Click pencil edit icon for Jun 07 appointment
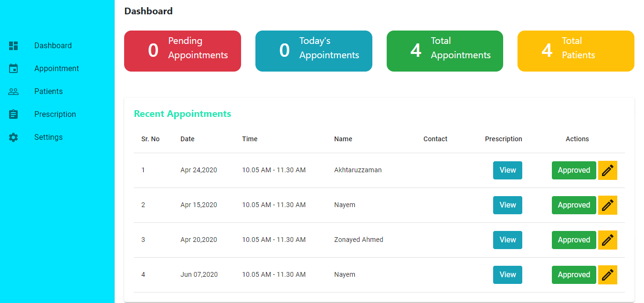 tap(607, 275)
